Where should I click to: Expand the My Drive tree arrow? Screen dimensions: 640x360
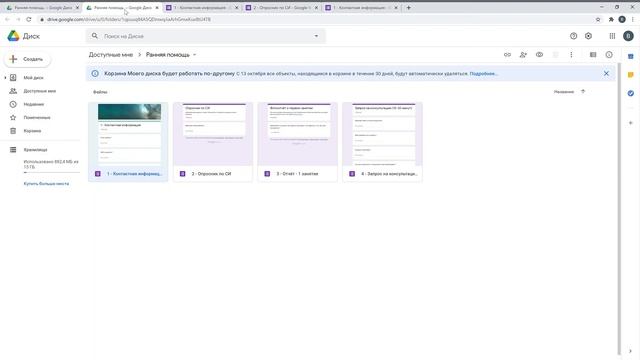5,78
